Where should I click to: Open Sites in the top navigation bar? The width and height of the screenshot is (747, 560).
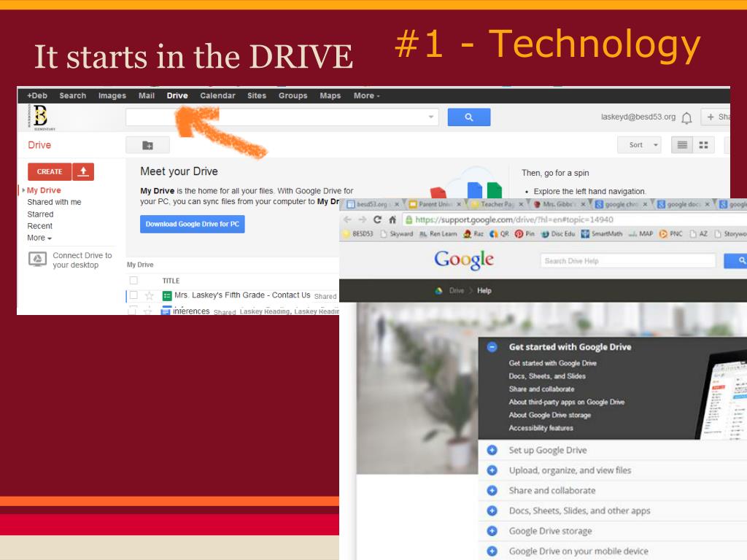[x=257, y=96]
